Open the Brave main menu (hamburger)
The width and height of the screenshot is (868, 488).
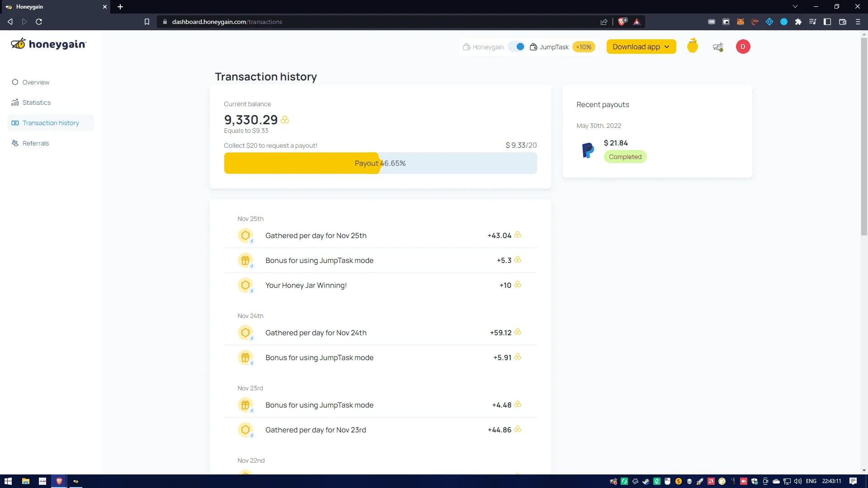click(x=858, y=22)
